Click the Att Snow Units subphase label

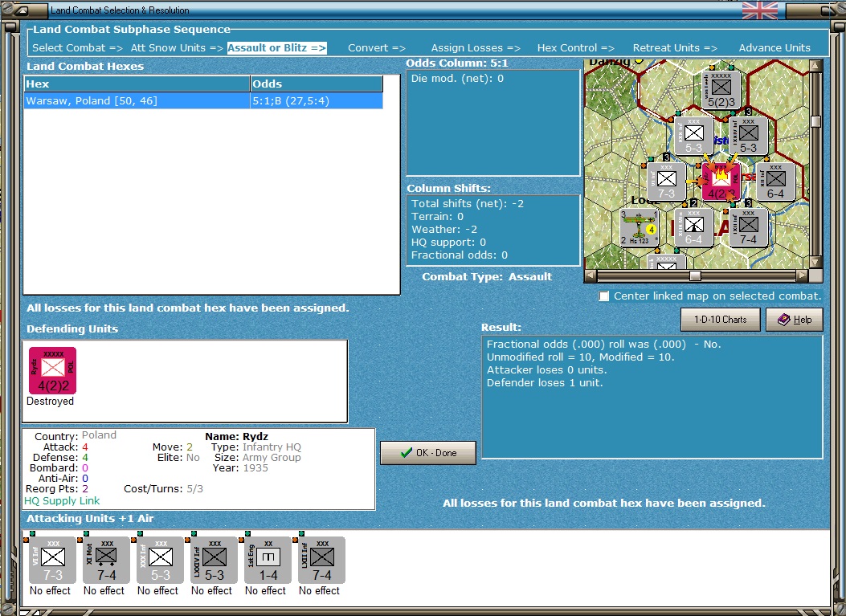pos(177,48)
